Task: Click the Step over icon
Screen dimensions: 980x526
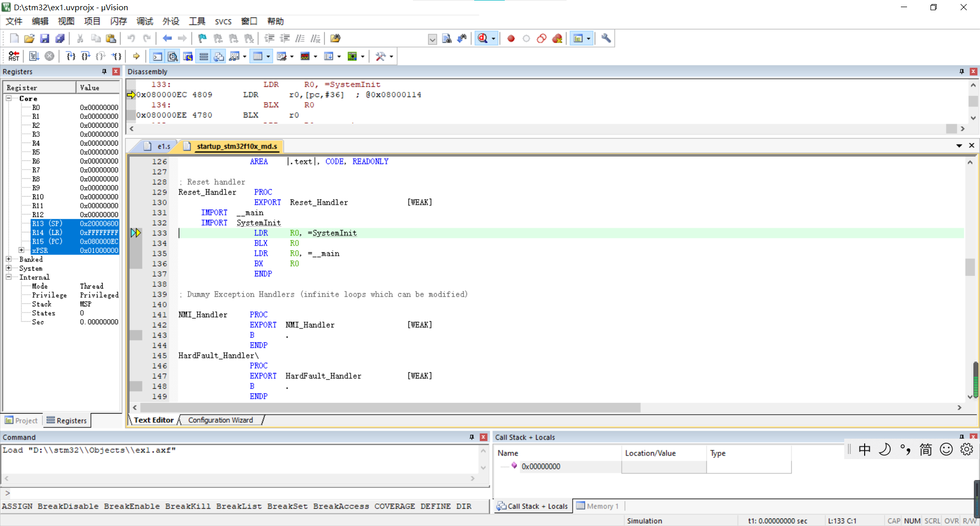Action: click(86, 56)
